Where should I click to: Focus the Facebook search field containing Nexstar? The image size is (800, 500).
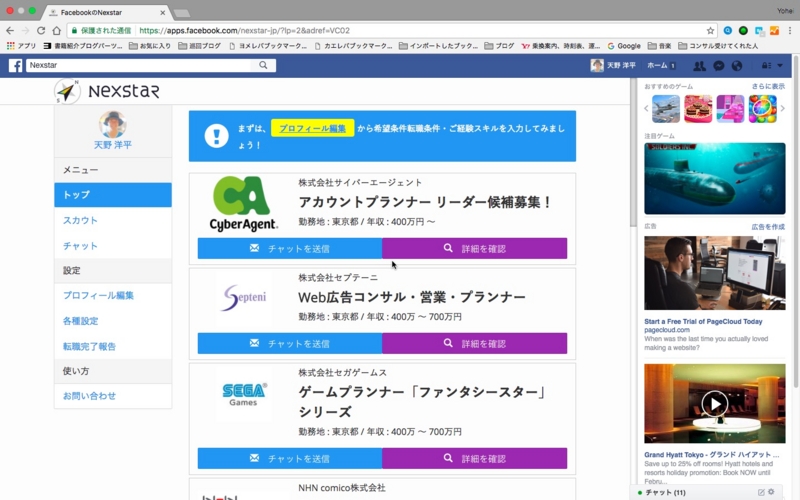coord(138,65)
